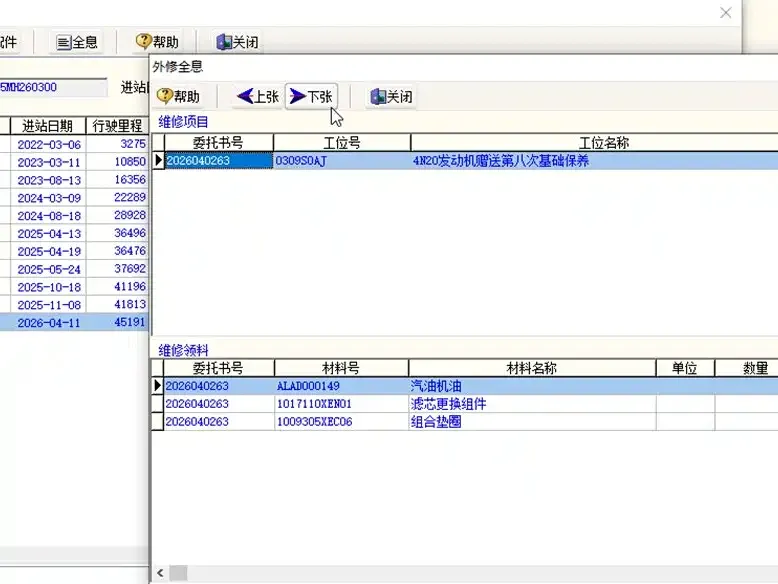Select visit date 2025-04-19
The image size is (778, 584).
(x=49, y=252)
